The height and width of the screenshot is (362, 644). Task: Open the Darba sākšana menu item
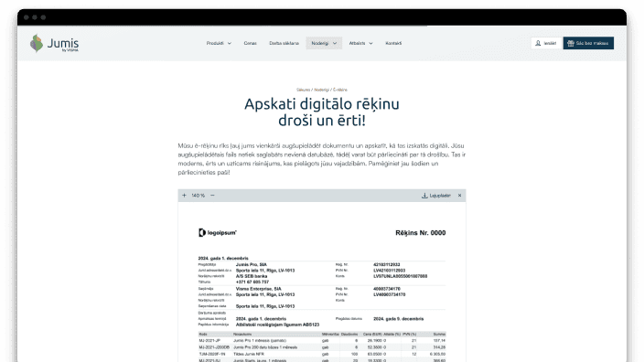click(x=284, y=43)
